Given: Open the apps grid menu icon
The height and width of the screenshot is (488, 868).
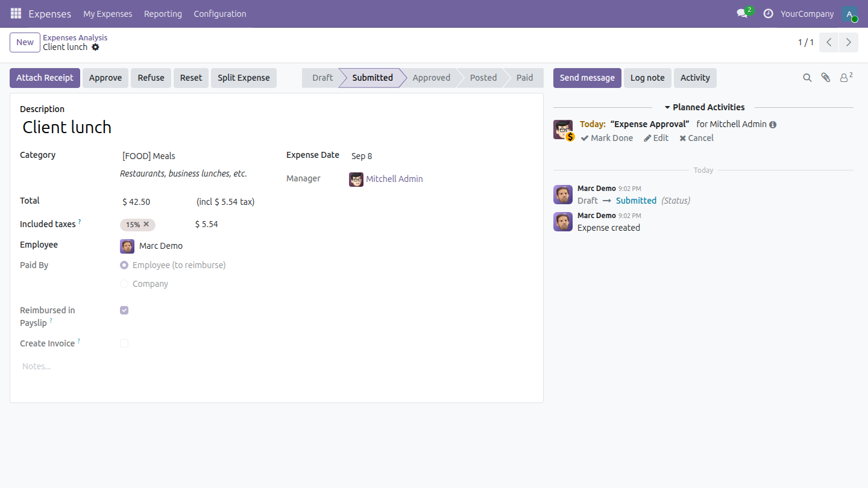Looking at the screenshot, I should tap(16, 13).
